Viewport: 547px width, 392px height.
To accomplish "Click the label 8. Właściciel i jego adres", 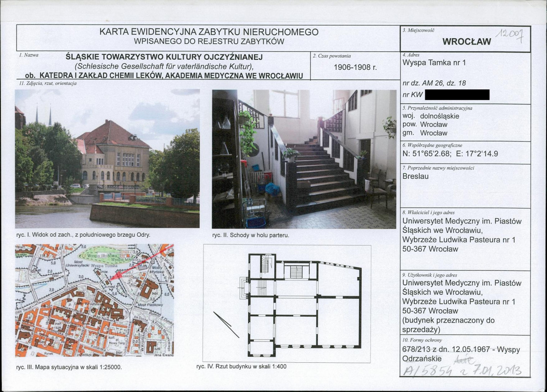I will tap(428, 212).
